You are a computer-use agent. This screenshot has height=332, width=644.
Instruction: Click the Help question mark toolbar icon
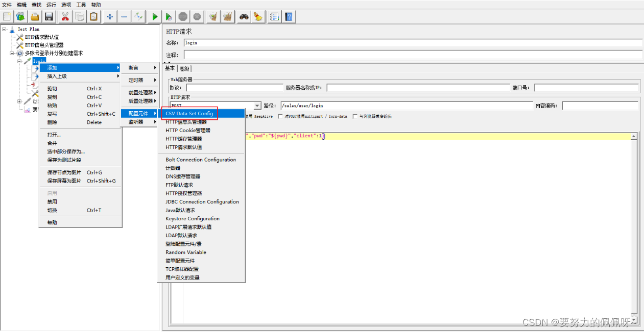click(289, 17)
